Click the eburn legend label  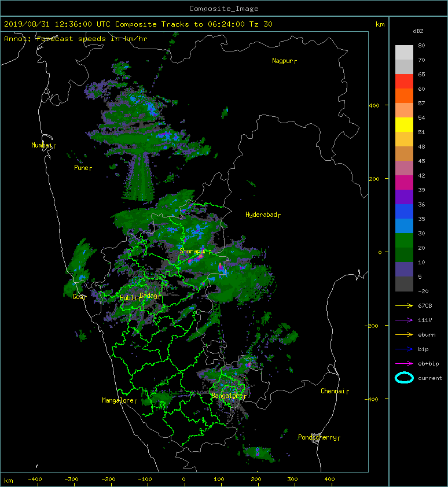point(427,335)
